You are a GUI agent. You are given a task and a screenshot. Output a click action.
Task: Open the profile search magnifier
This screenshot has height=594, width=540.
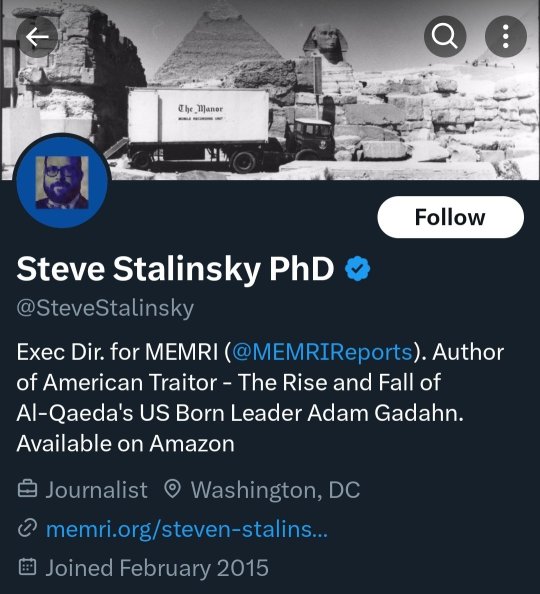[x=445, y=36]
